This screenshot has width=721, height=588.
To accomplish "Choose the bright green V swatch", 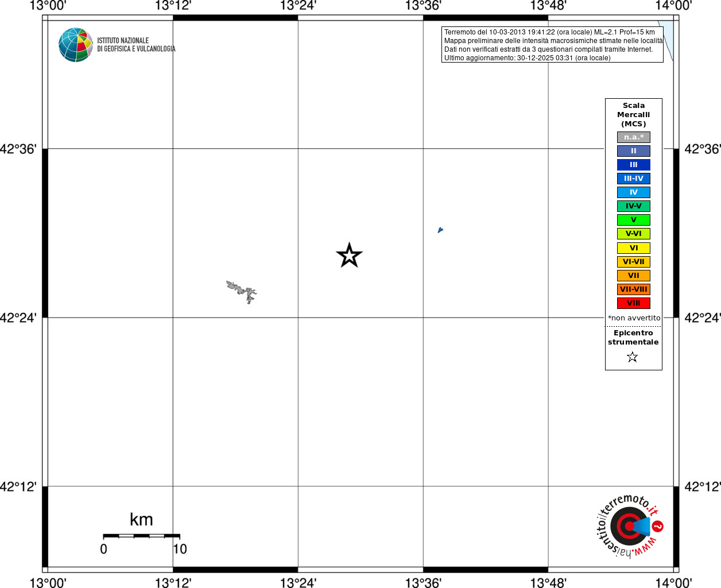I will [634, 220].
